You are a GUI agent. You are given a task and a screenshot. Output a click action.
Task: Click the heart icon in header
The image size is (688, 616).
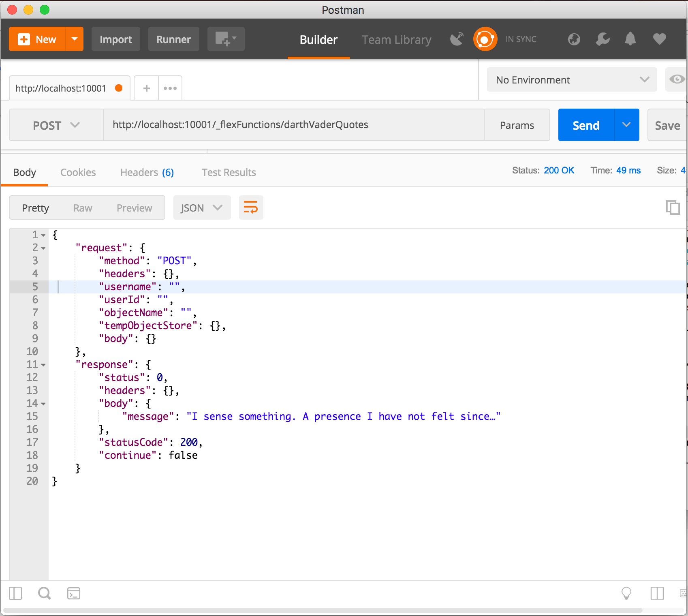pos(659,39)
